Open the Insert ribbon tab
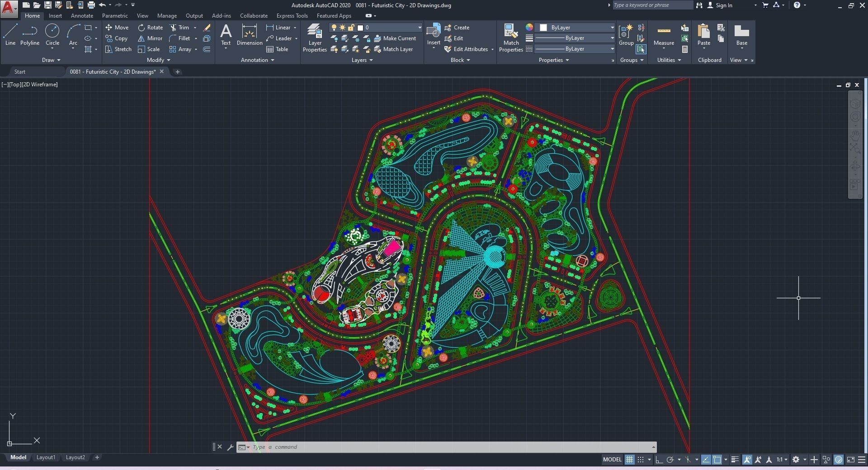The image size is (868, 470). (x=55, y=16)
